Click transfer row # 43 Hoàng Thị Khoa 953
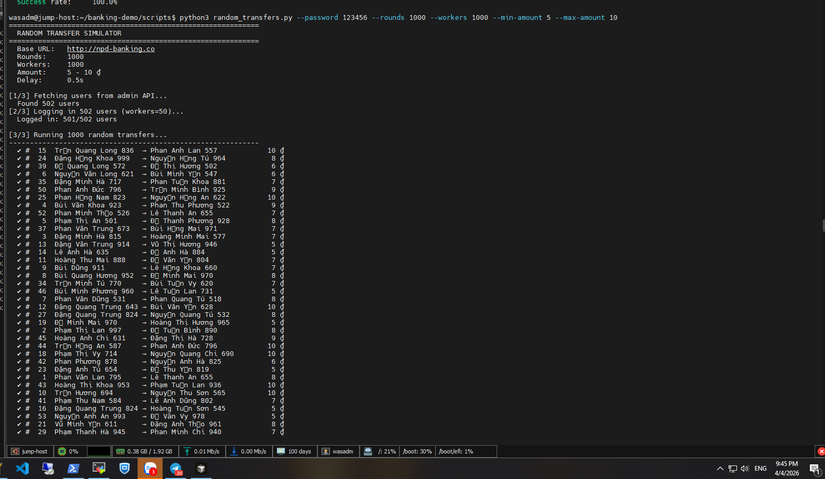 tap(150, 385)
